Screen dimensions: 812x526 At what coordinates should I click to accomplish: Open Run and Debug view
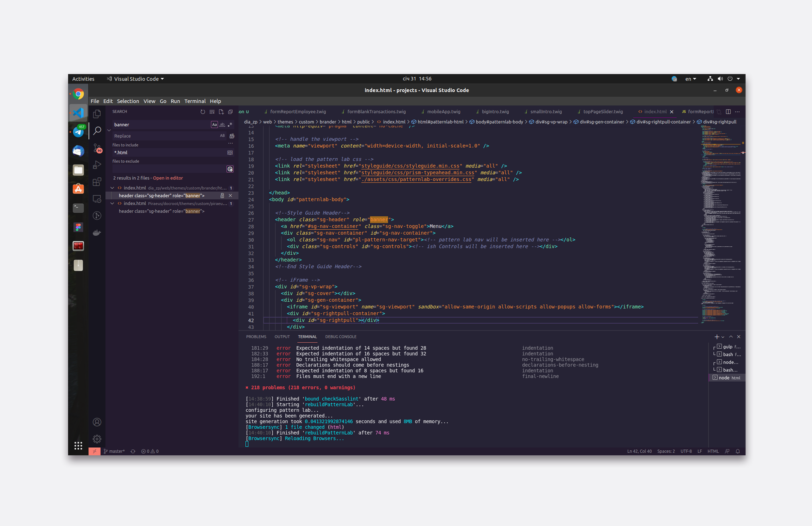97,165
